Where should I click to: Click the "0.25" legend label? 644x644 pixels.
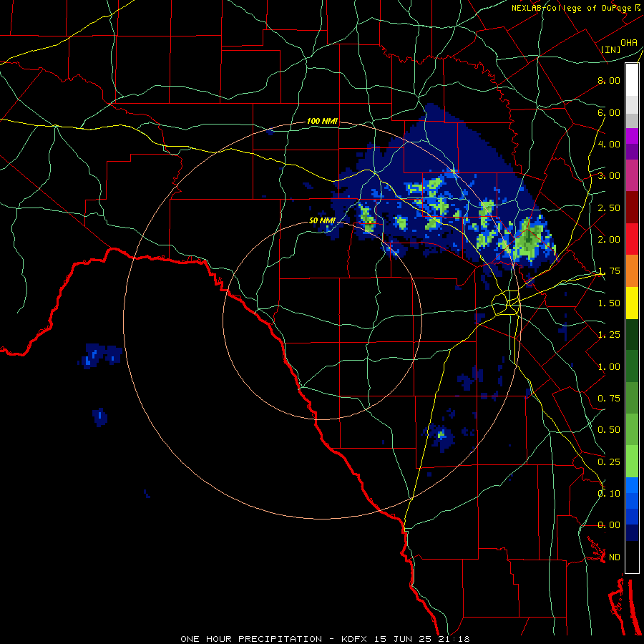(x=609, y=462)
